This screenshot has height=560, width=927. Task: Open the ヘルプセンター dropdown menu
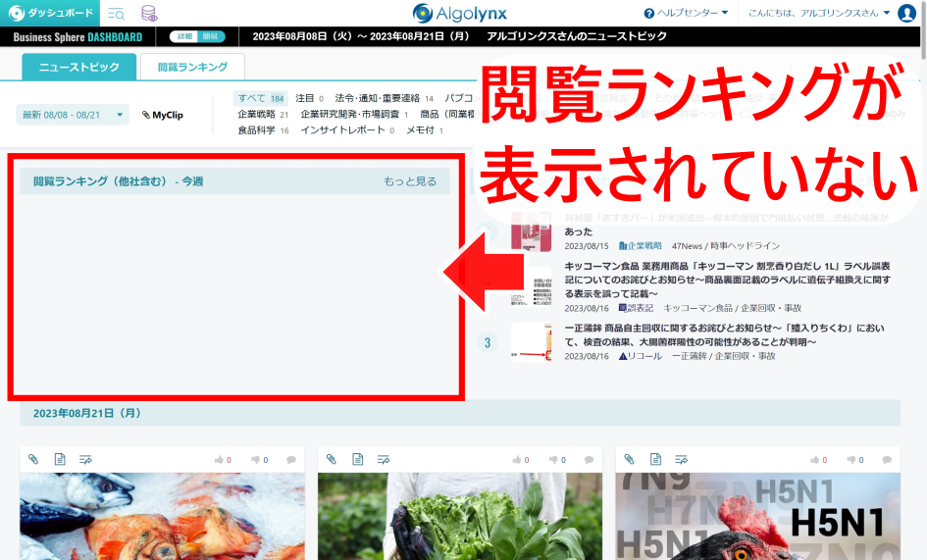[687, 13]
